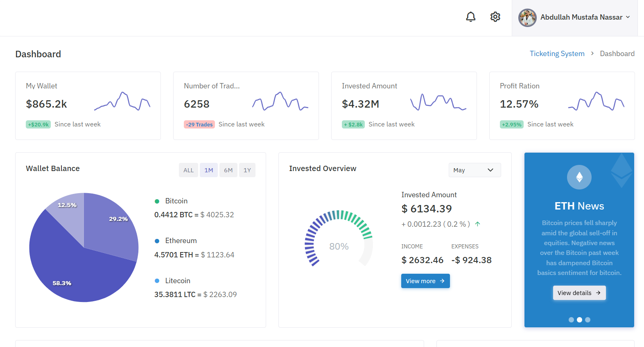Click the -29 Trades red badge
The image size is (644, 347).
199,124
